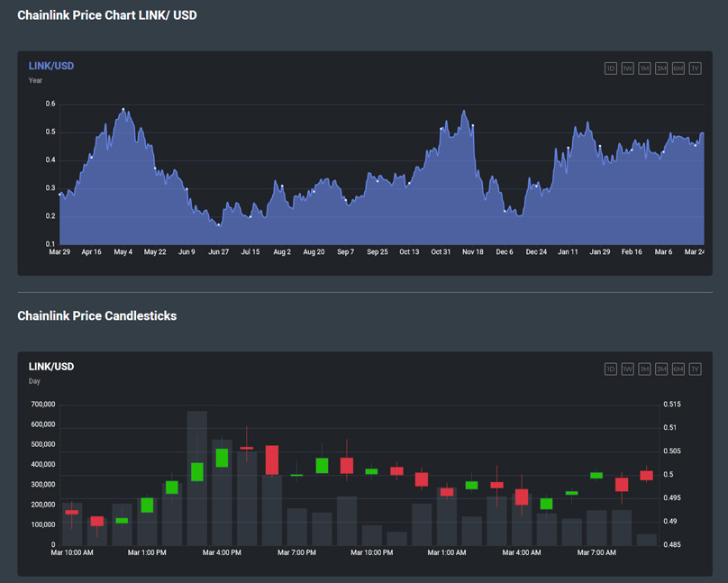Click the 'Dec 24' x-axis label
728x583 pixels.
click(x=536, y=252)
